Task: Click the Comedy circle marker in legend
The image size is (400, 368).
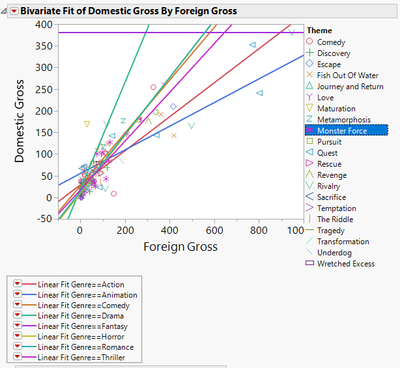Action: pyautogui.click(x=310, y=41)
